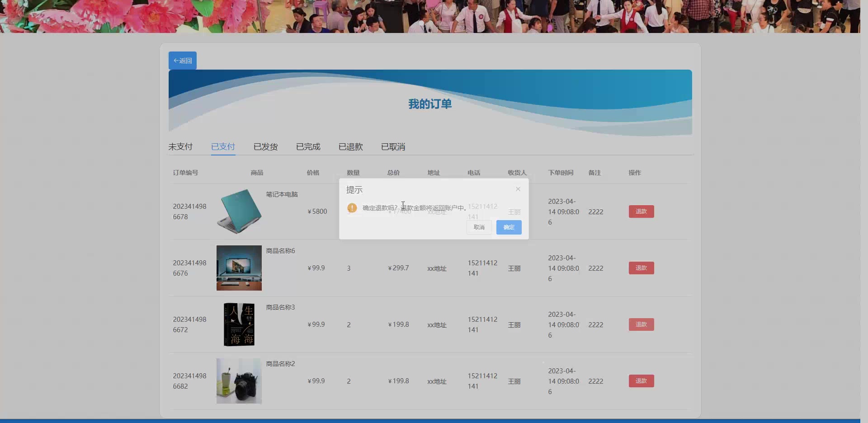Select the 人生海海 book cover thumbnail
This screenshot has width=868, height=423.
(239, 324)
